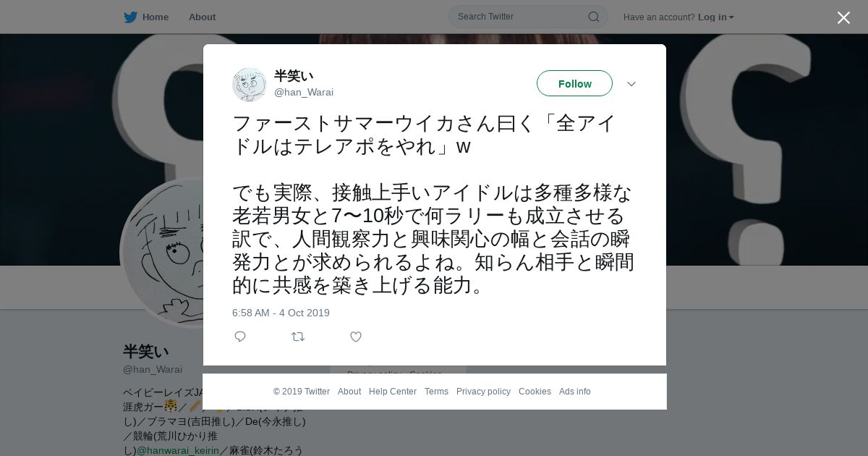
Task: Follow the @han_Warai account
Action: [x=574, y=83]
